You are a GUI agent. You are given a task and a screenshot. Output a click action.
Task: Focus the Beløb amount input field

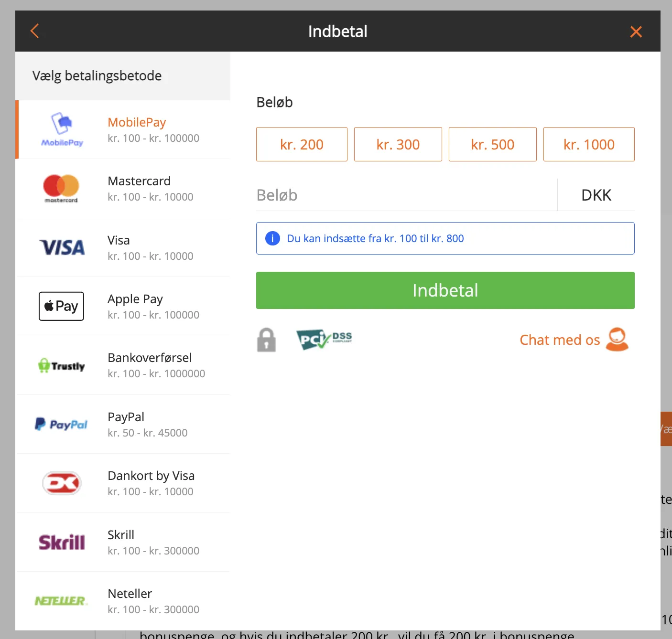click(406, 195)
